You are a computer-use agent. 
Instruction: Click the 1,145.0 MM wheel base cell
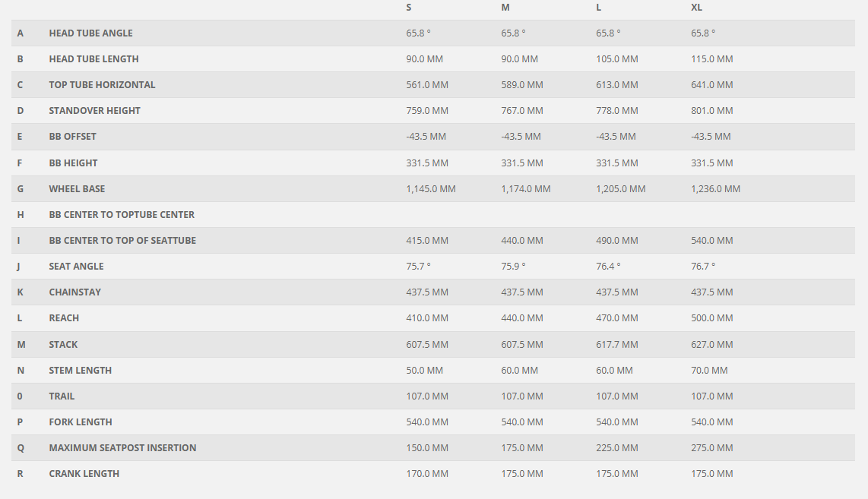tap(431, 189)
